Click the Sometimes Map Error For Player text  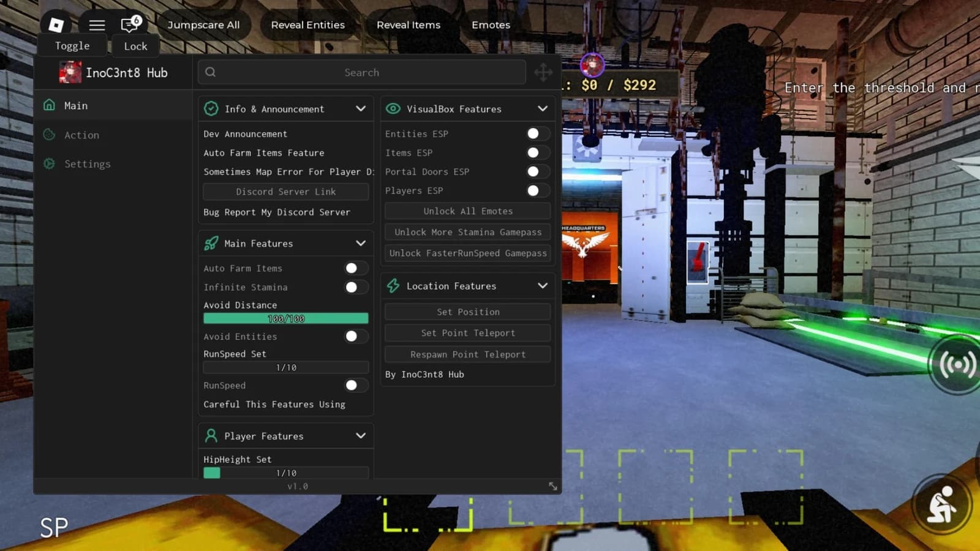point(289,172)
